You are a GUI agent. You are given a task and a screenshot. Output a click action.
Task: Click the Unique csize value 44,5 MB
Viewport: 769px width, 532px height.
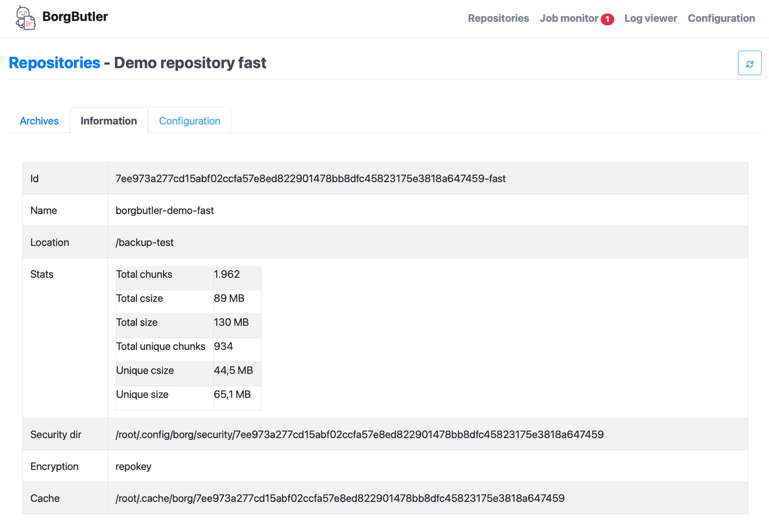click(x=233, y=370)
